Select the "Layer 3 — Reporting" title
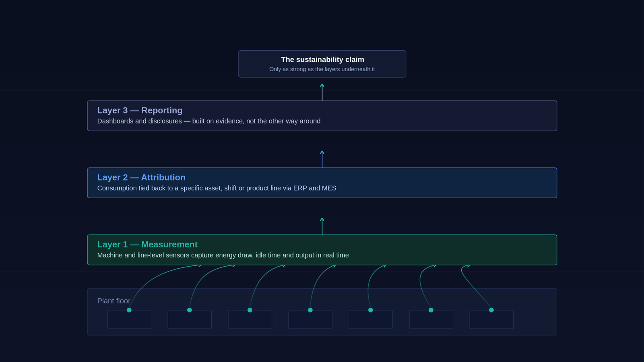This screenshot has height=362, width=644. pyautogui.click(x=140, y=110)
